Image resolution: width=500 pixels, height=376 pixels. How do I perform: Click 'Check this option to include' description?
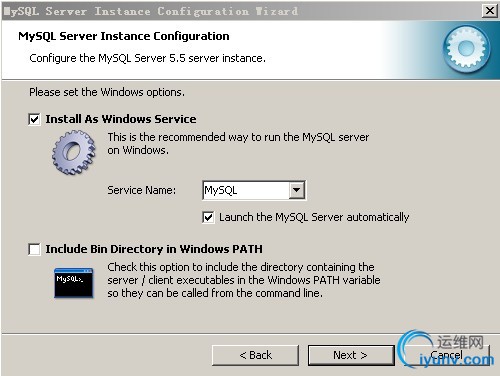(244, 280)
